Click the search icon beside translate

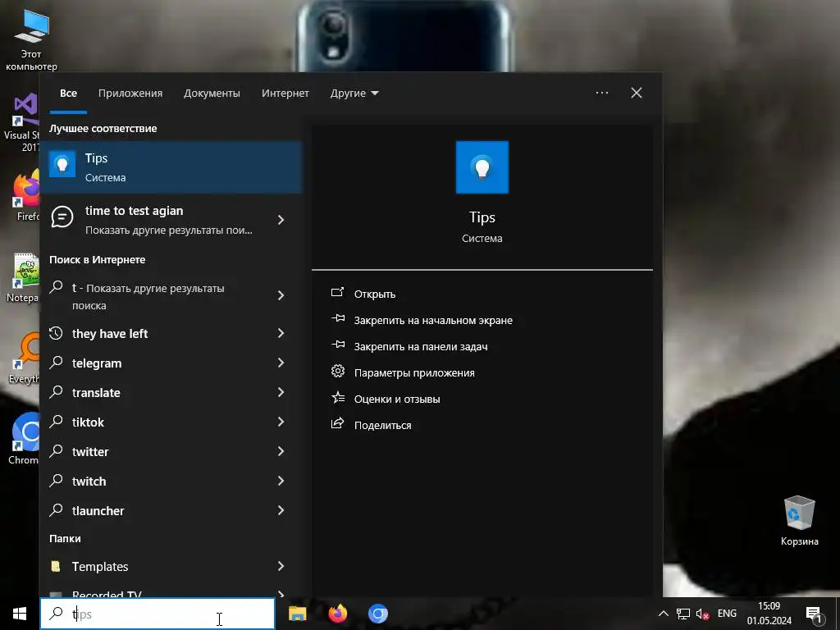[57, 391]
